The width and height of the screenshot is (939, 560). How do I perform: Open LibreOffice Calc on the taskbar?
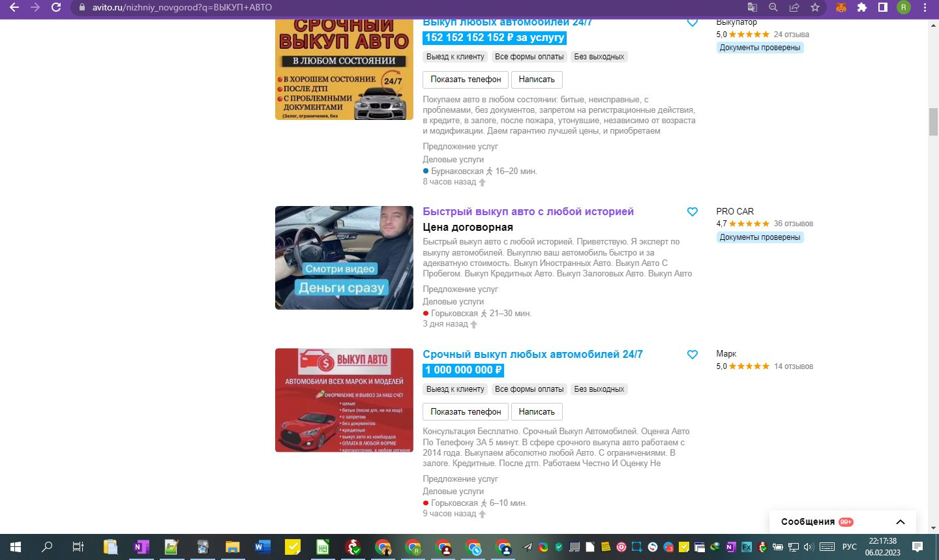click(323, 547)
